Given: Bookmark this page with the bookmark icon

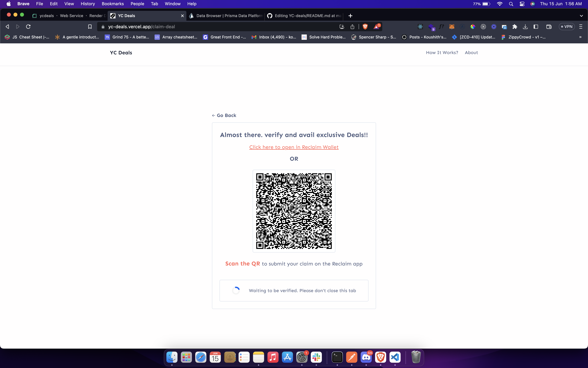Looking at the screenshot, I should [90, 26].
